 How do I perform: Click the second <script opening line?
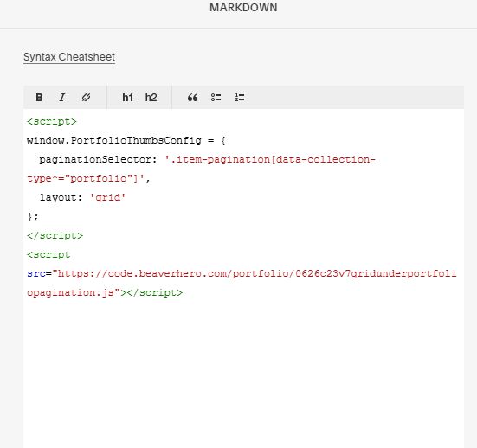[x=48, y=254]
